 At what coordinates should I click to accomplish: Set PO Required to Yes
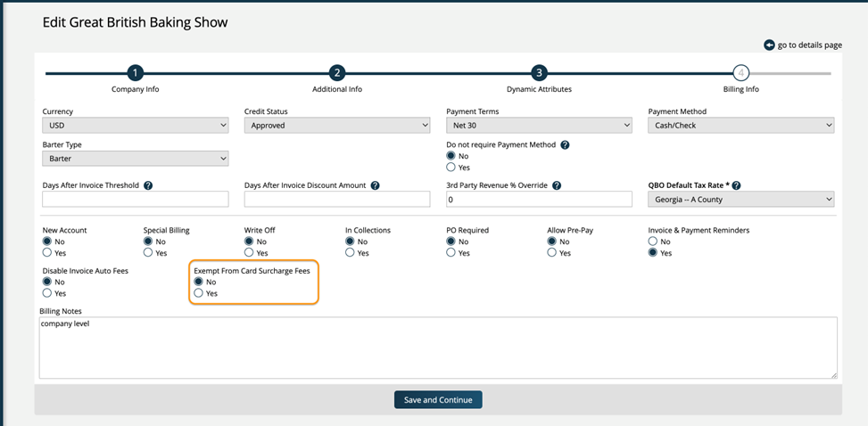(x=451, y=253)
